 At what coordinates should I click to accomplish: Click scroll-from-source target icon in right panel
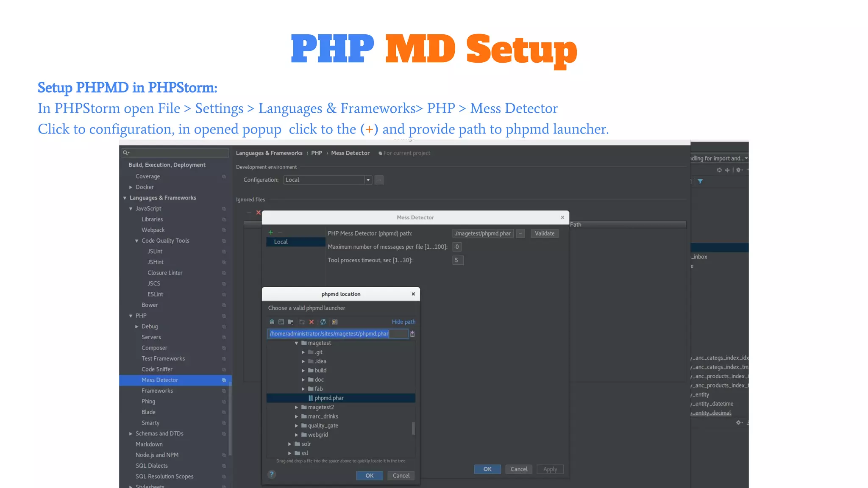pyautogui.click(x=719, y=170)
